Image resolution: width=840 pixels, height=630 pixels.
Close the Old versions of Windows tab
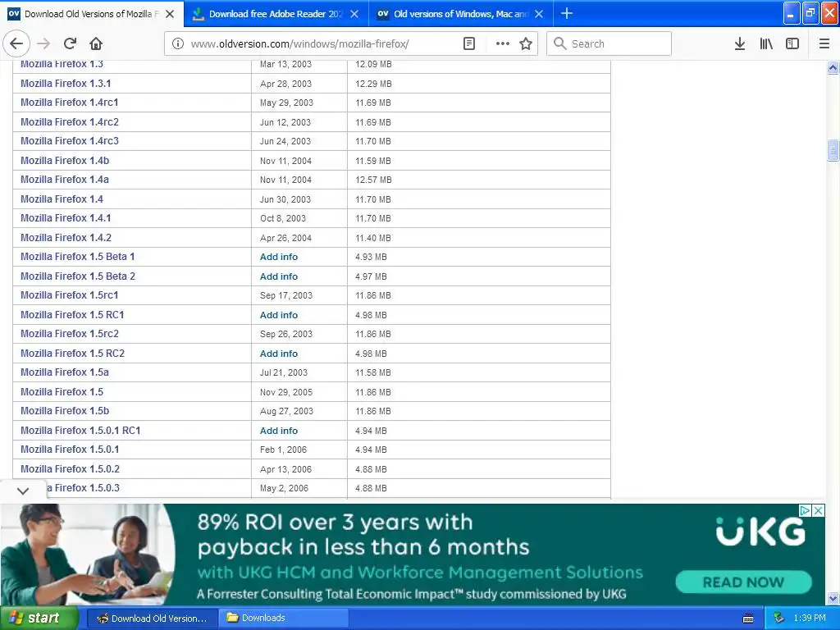[x=539, y=14]
